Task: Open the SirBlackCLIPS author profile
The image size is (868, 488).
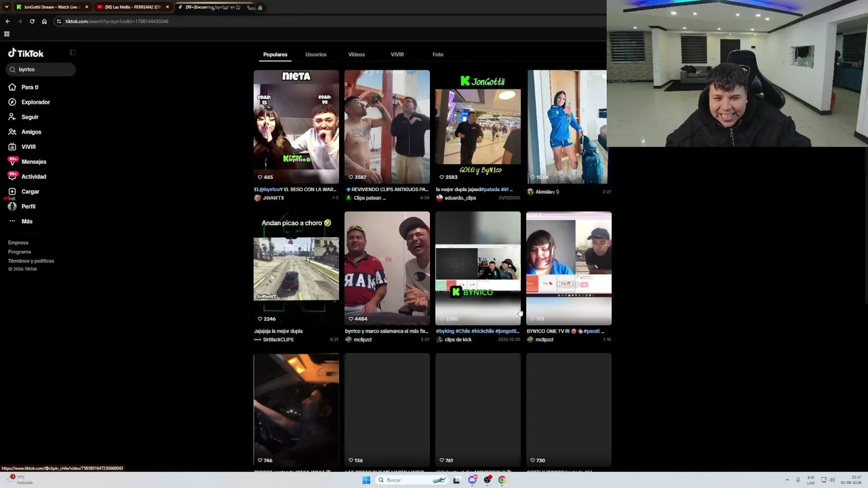Action: click(x=278, y=340)
